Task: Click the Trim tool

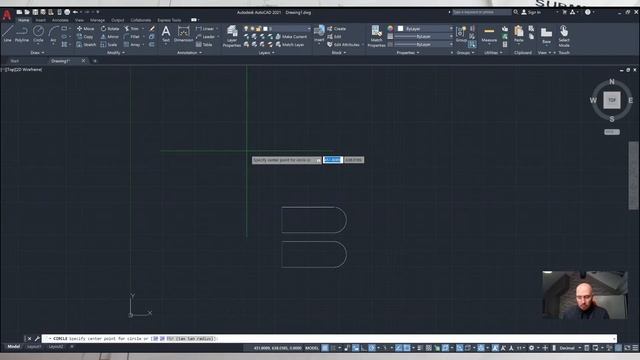Action: coord(131,29)
